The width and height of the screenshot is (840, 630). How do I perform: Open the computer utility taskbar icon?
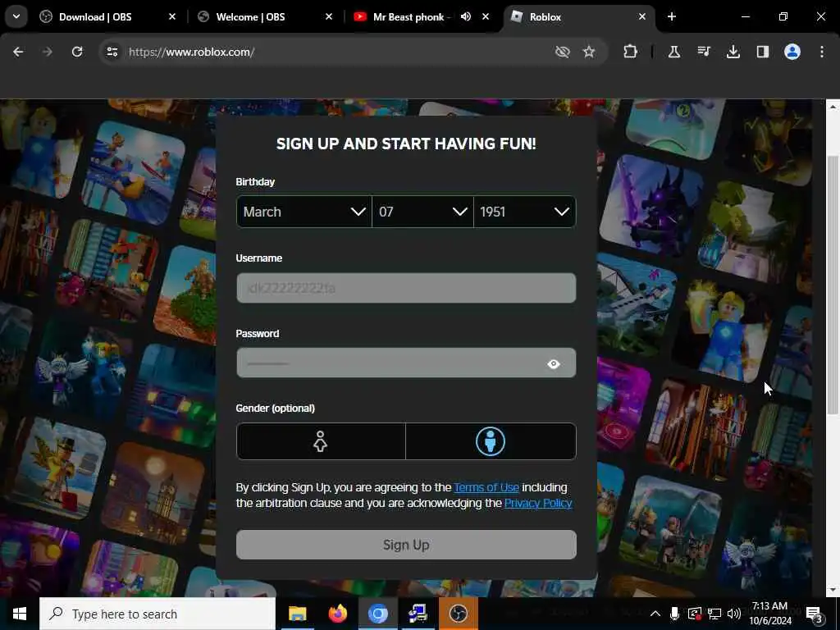(x=418, y=614)
